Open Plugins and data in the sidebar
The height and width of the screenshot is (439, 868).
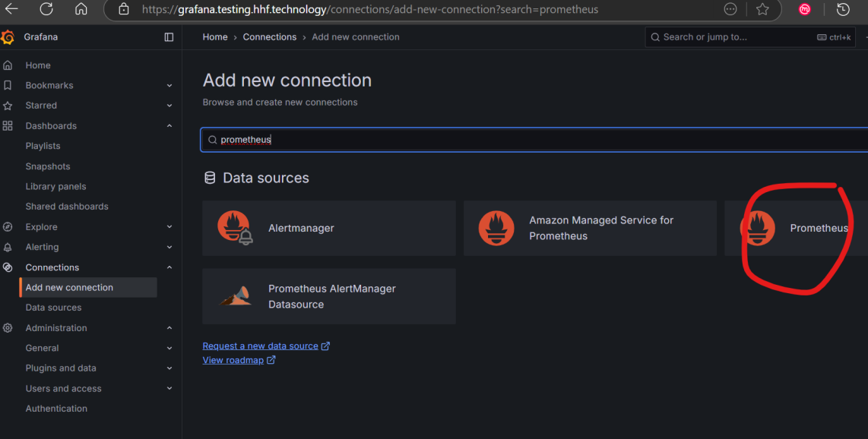tap(61, 368)
